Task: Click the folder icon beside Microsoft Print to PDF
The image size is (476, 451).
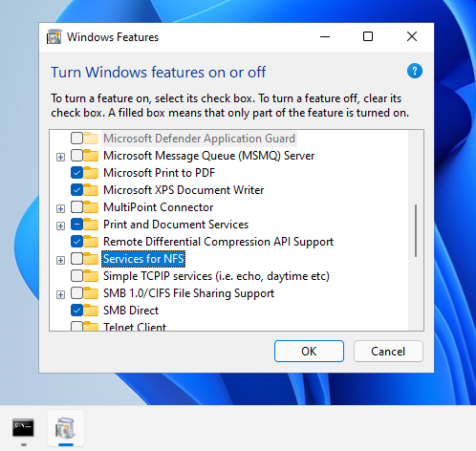Action: pyautogui.click(x=91, y=173)
